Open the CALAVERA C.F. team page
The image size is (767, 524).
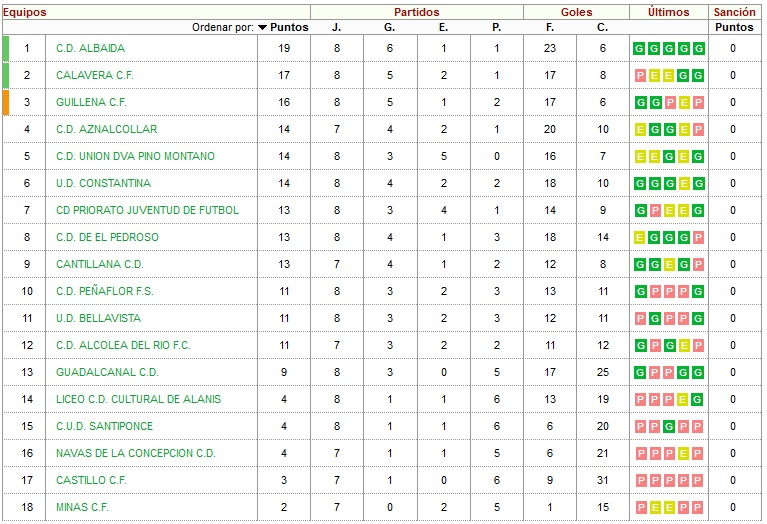click(95, 75)
